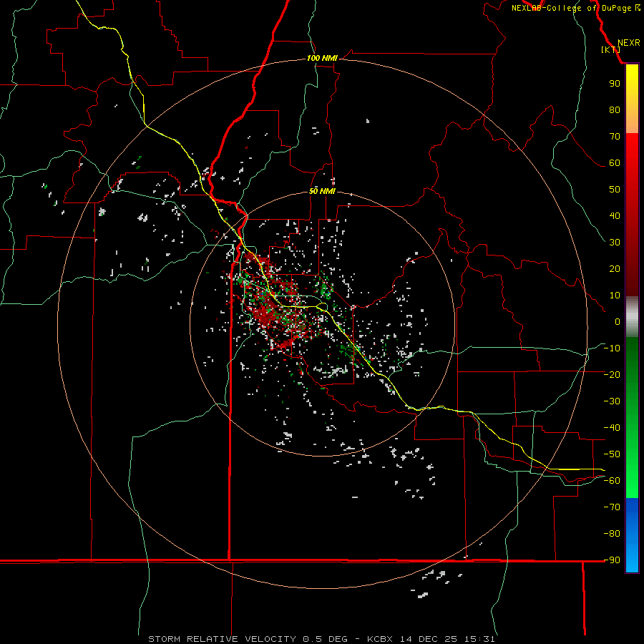644x644 pixels.
Task: Click the 40 knot value on scale
Action: click(615, 215)
